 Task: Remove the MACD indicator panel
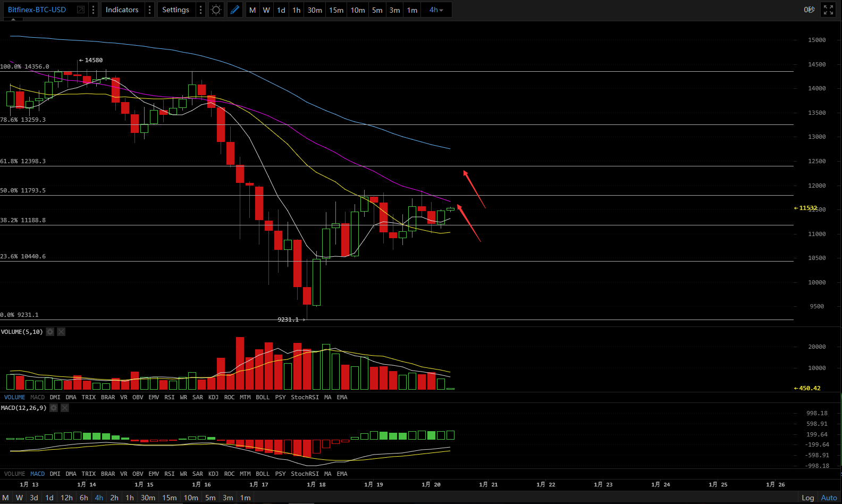[x=65, y=408]
